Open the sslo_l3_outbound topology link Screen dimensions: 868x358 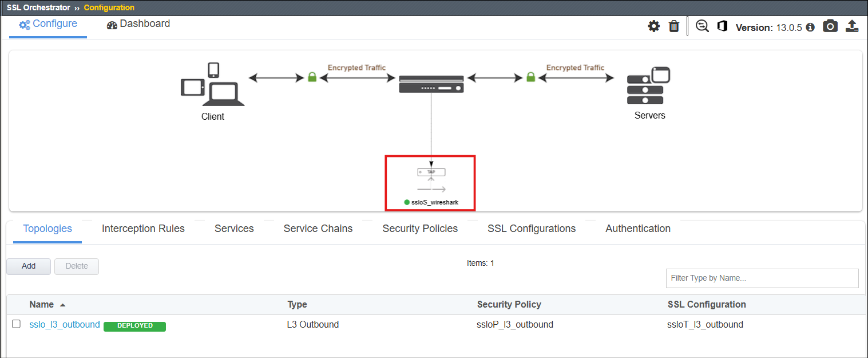coord(65,324)
